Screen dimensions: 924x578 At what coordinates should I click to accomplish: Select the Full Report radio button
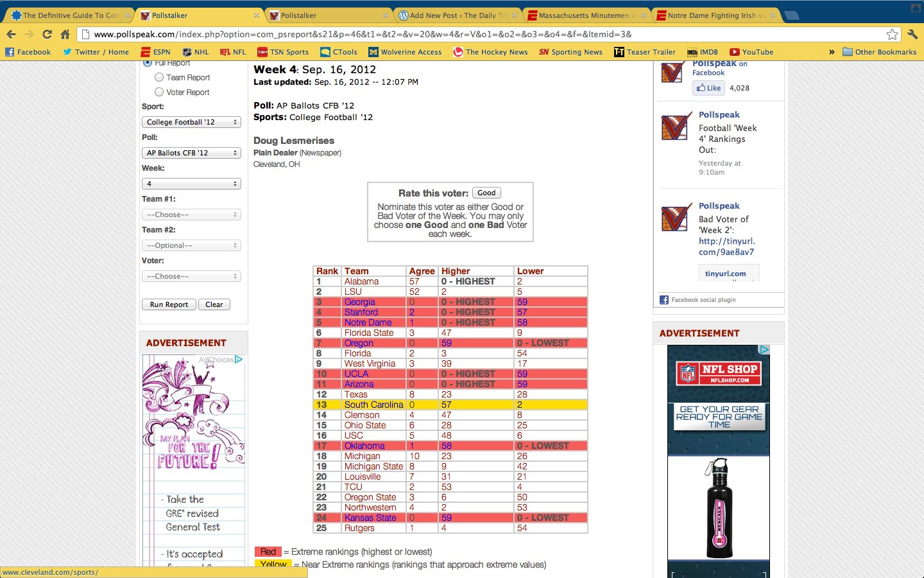pyautogui.click(x=148, y=63)
